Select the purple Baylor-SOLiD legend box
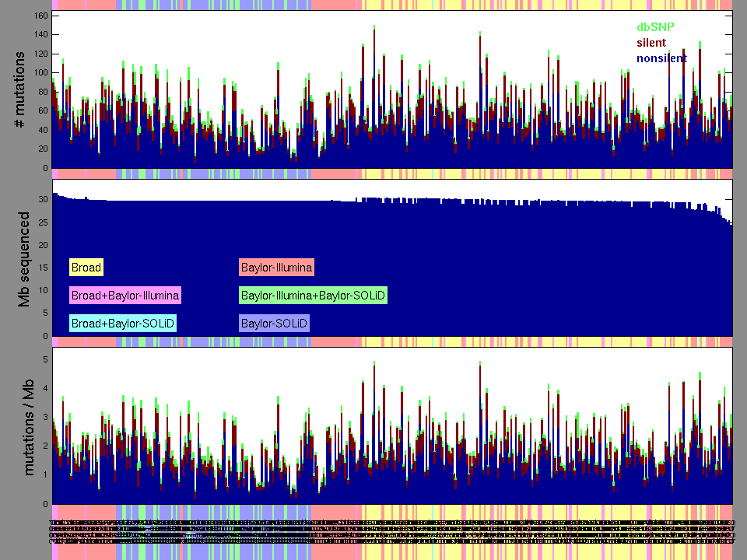The image size is (747, 560). coord(274,324)
